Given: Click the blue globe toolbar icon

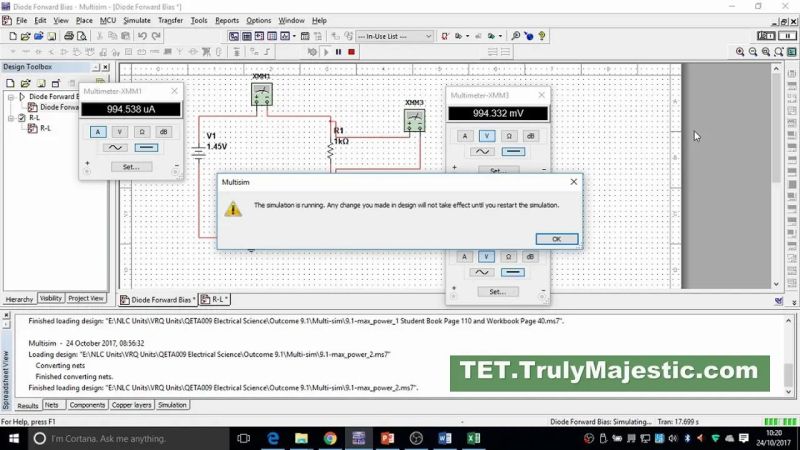Looking at the screenshot, I should point(529,36).
